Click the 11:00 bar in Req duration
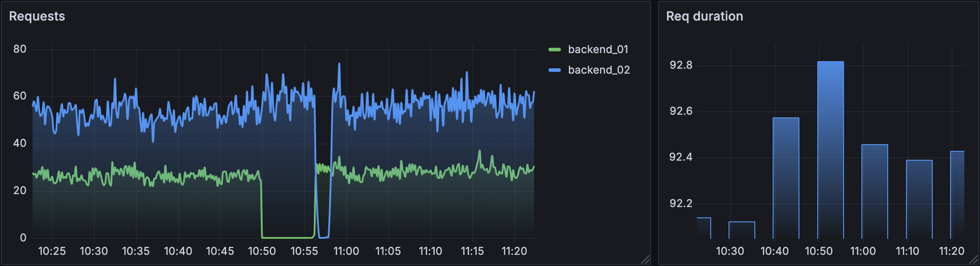Screen dimensions: 980x266 point(874,191)
